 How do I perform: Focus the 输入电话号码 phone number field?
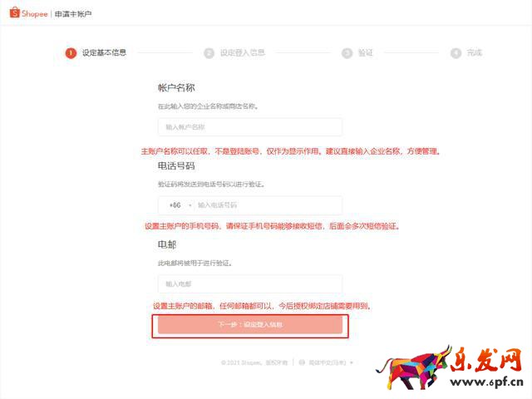(268, 205)
